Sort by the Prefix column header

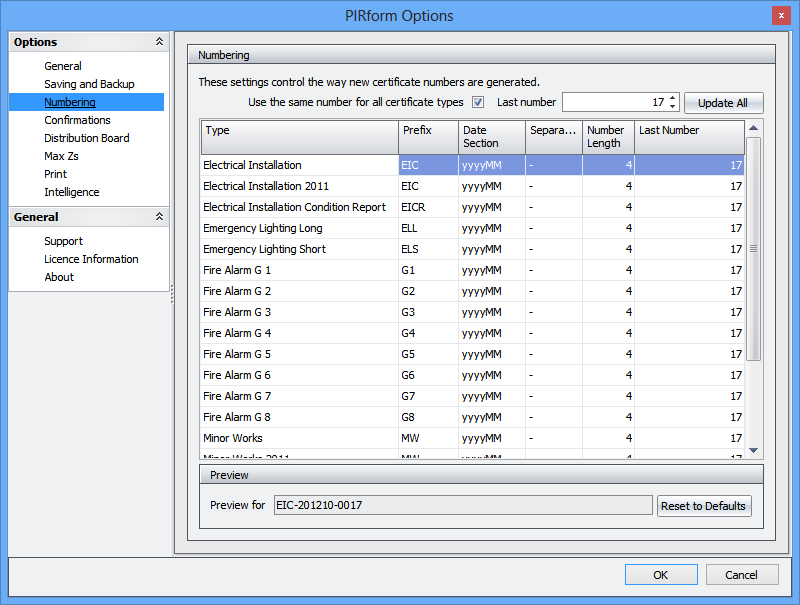click(x=427, y=137)
